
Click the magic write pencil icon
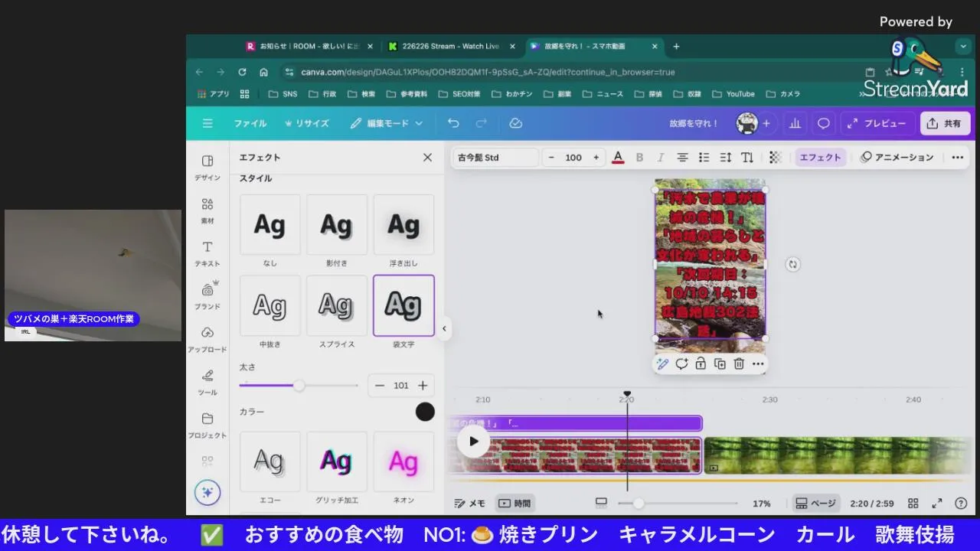[663, 364]
